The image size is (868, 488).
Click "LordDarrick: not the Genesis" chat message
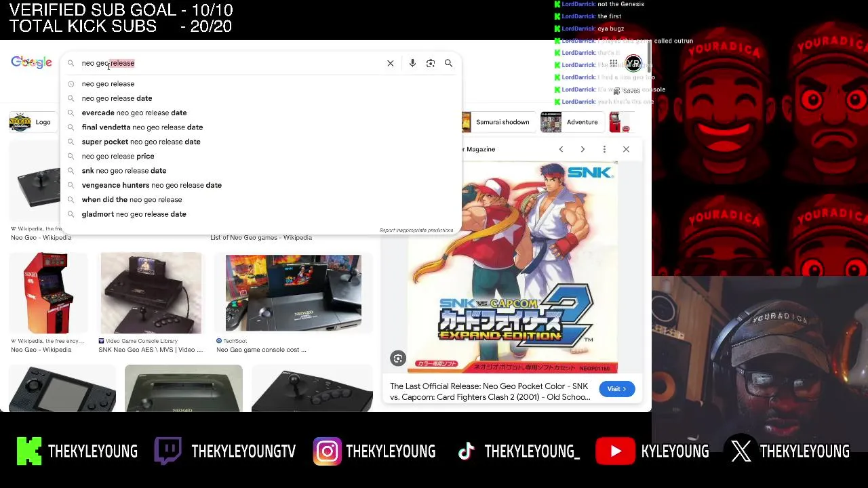pos(600,4)
